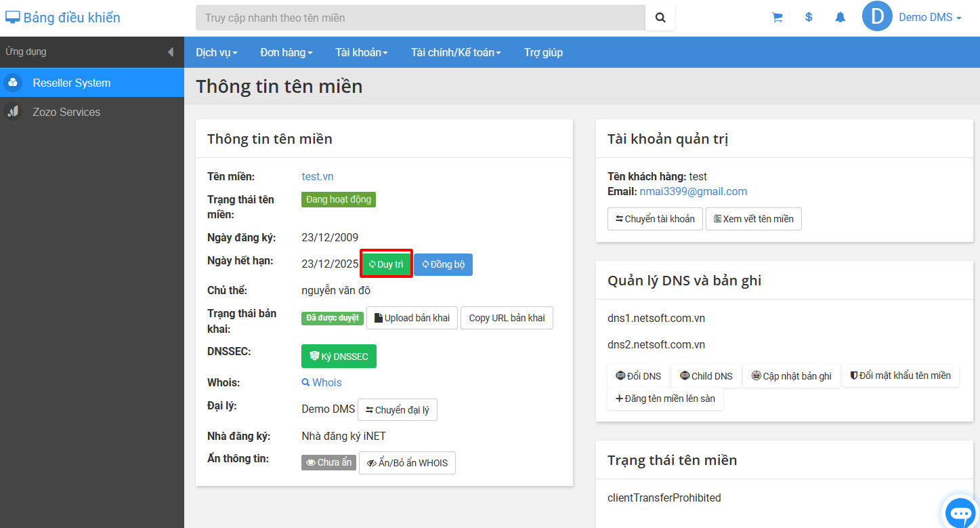The height and width of the screenshot is (528, 980).
Task: Expand the Tài chính/Kế toán menu
Action: [x=456, y=52]
